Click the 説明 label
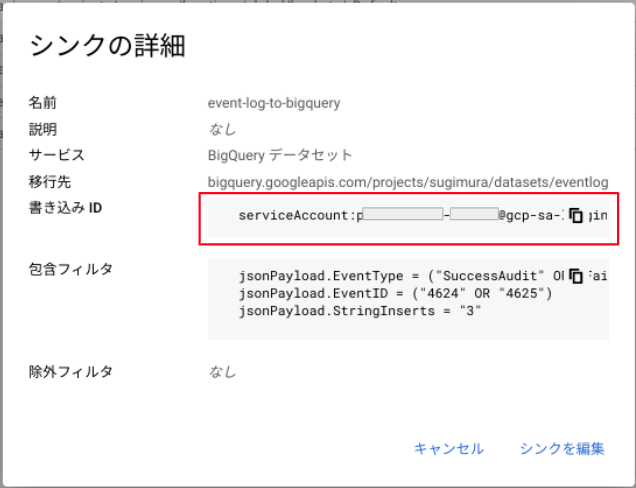This screenshot has height=488, width=636. coord(43,130)
